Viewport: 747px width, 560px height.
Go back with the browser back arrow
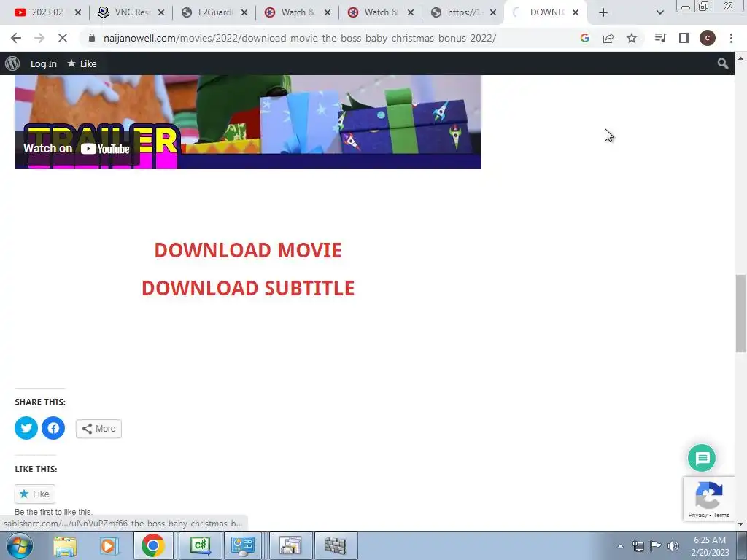point(16,38)
